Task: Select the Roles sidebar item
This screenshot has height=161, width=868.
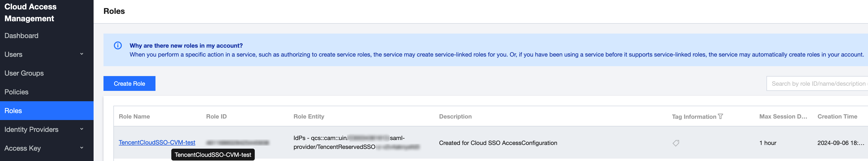Action: point(13,111)
